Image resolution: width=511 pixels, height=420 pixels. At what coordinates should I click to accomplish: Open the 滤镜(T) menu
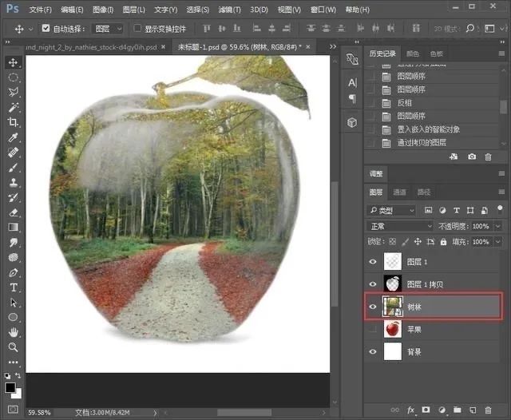pyautogui.click(x=232, y=10)
